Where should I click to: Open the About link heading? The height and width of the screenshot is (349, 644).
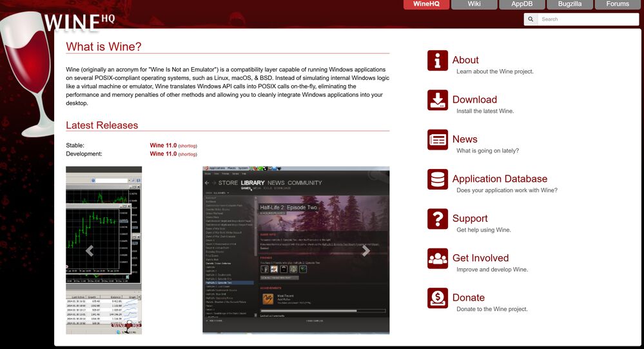(465, 60)
